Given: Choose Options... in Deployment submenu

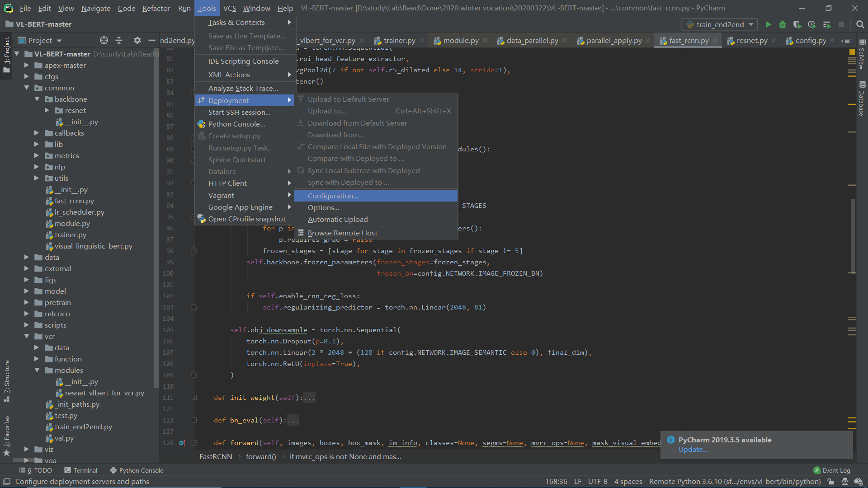Looking at the screenshot, I should pos(376,207).
